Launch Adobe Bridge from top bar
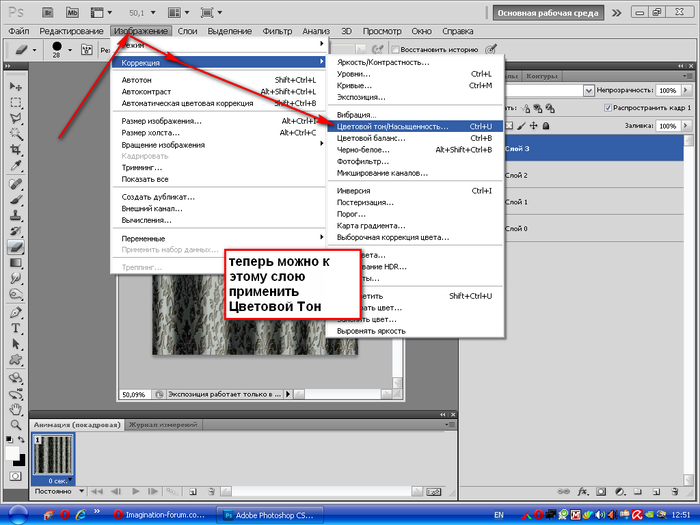 point(48,12)
